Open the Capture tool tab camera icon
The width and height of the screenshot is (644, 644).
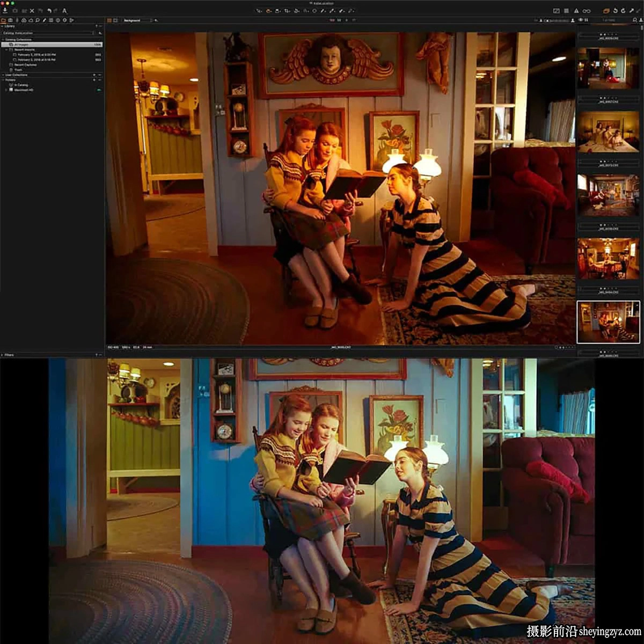[10, 20]
